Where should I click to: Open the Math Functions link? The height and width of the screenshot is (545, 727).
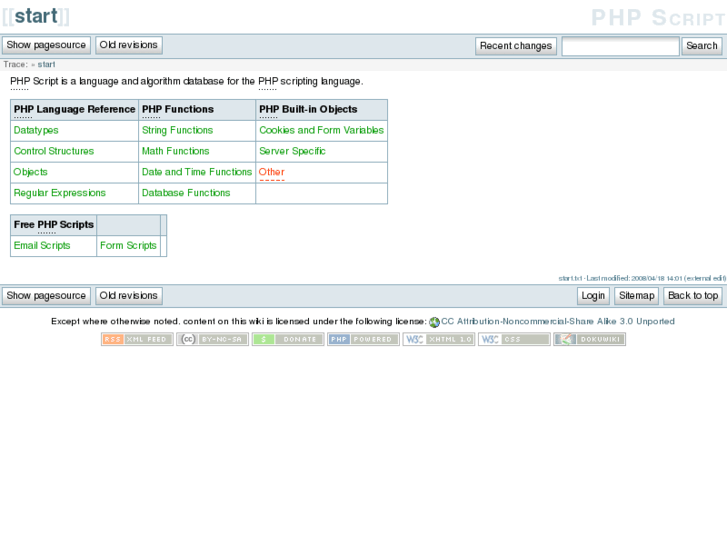[176, 151]
